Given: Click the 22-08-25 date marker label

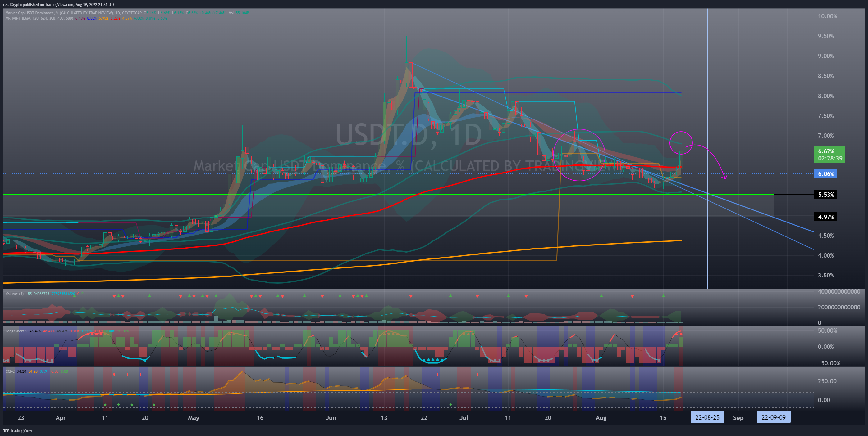Looking at the screenshot, I should 707,417.
